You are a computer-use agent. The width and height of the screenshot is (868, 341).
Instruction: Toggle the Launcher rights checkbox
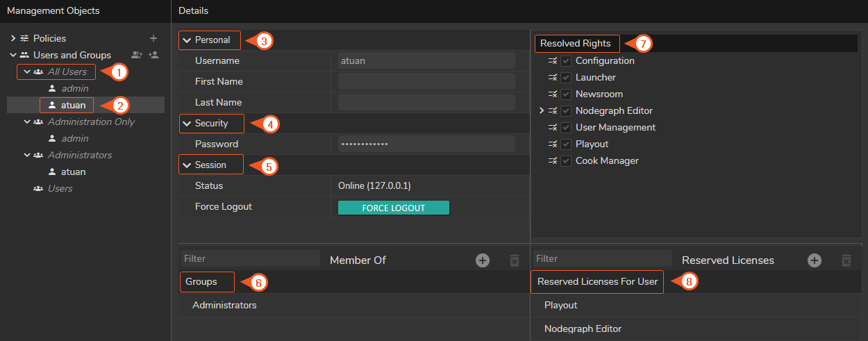click(566, 78)
